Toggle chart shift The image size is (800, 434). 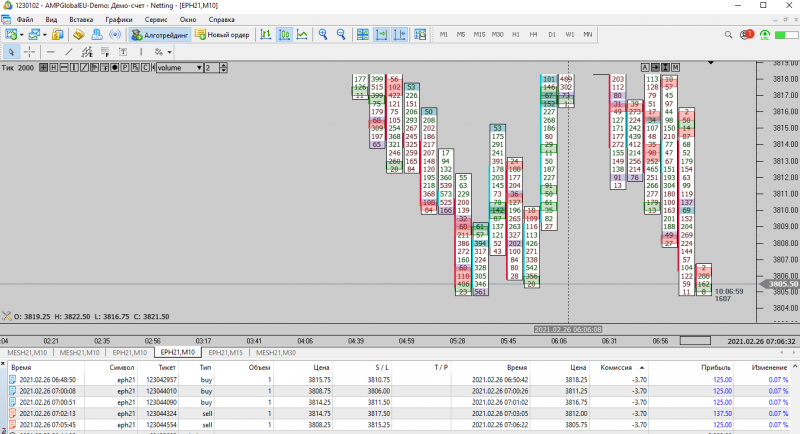(x=399, y=35)
